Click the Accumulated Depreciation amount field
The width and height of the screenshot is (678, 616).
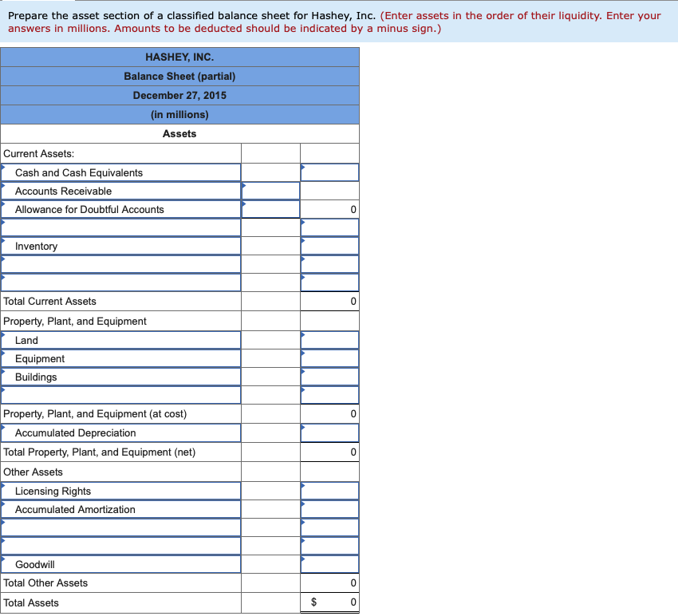pos(329,433)
